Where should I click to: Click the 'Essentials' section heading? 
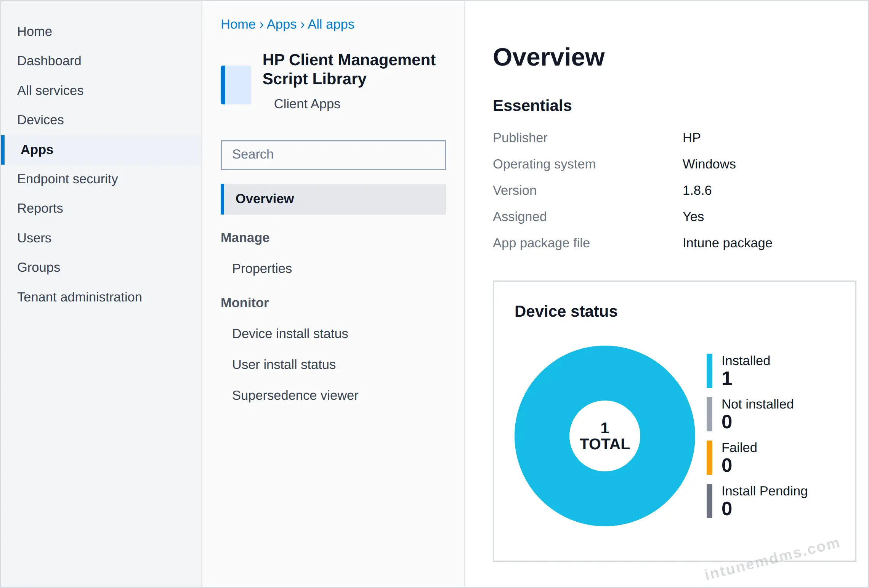532,106
